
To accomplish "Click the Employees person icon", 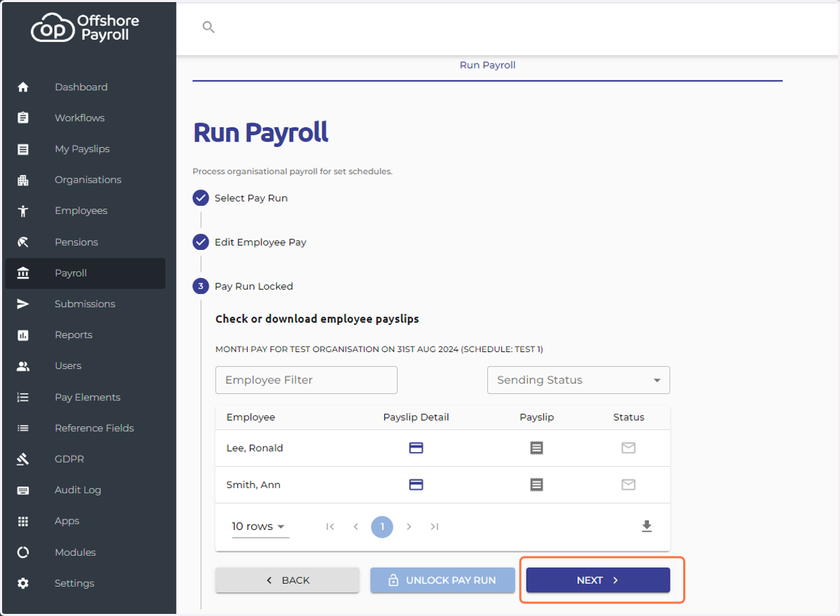I will pos(23,211).
